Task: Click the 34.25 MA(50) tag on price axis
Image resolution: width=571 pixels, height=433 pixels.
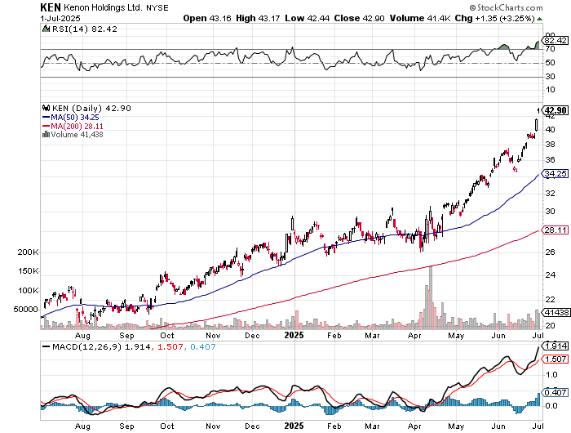Action: pyautogui.click(x=556, y=174)
